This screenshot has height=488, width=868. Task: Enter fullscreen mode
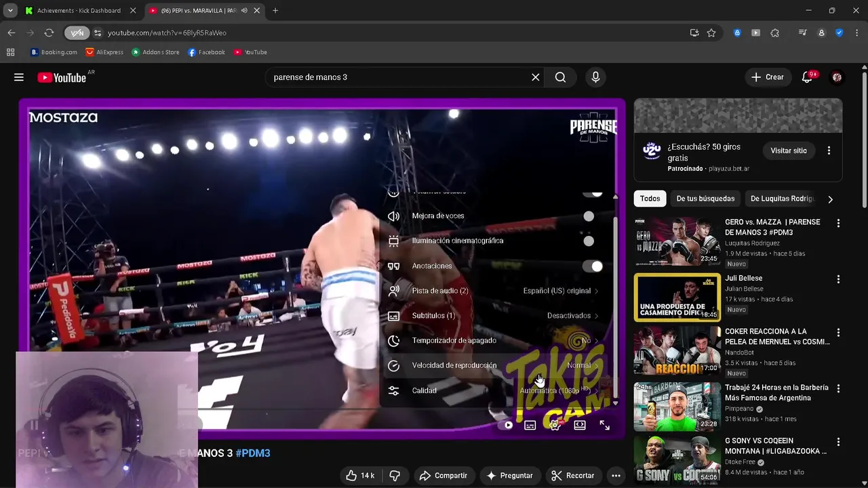pos(605,425)
